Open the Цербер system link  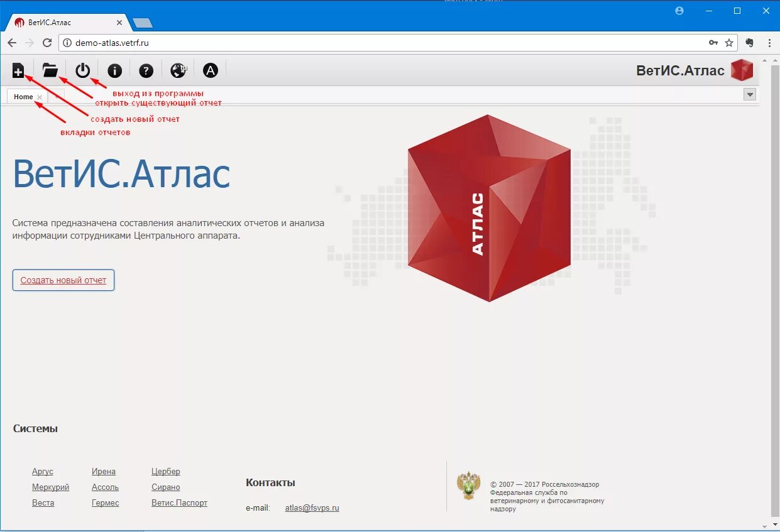point(166,471)
